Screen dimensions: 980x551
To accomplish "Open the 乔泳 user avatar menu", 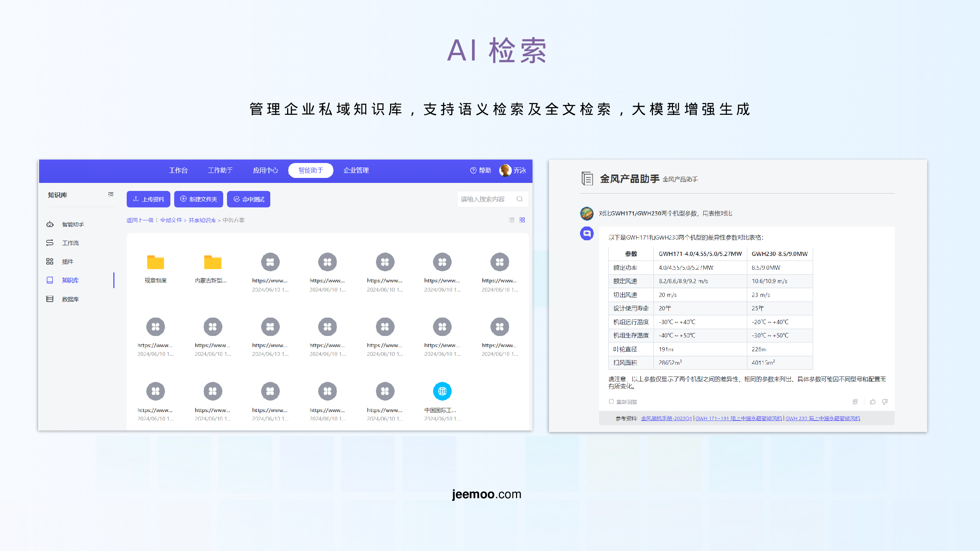I will pyautogui.click(x=505, y=170).
